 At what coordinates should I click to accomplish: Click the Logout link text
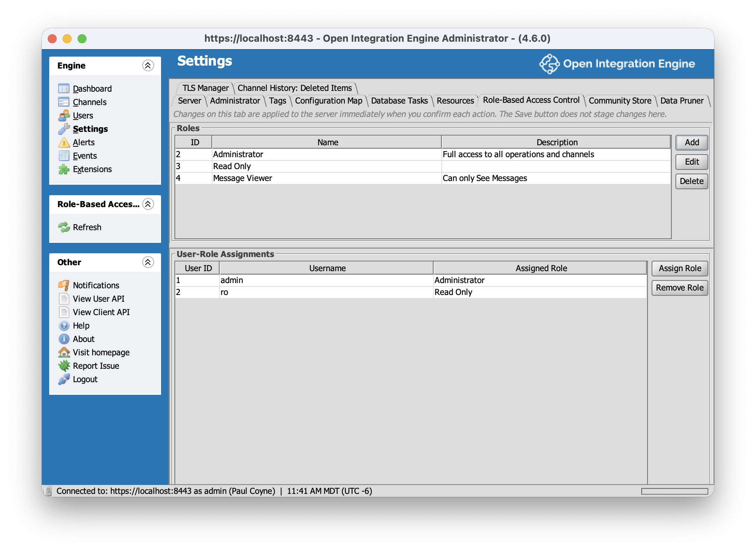[85, 379]
